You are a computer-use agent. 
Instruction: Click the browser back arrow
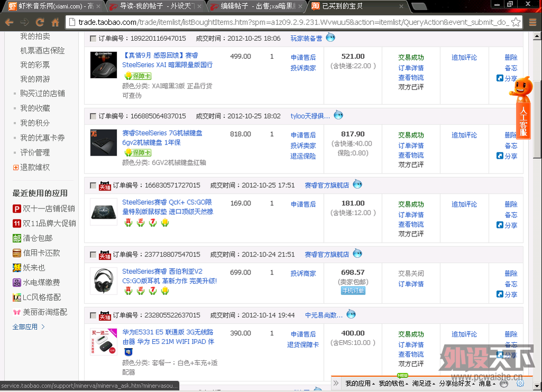click(10, 22)
